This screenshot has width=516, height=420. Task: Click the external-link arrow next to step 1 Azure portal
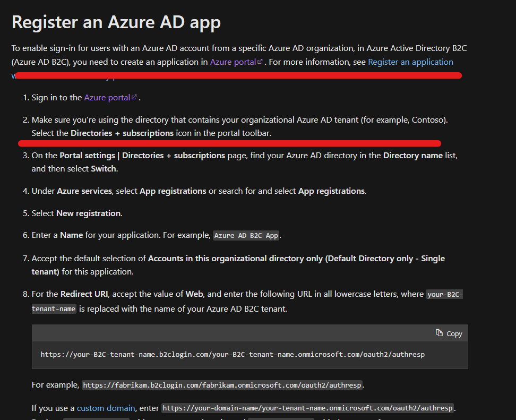pos(135,97)
